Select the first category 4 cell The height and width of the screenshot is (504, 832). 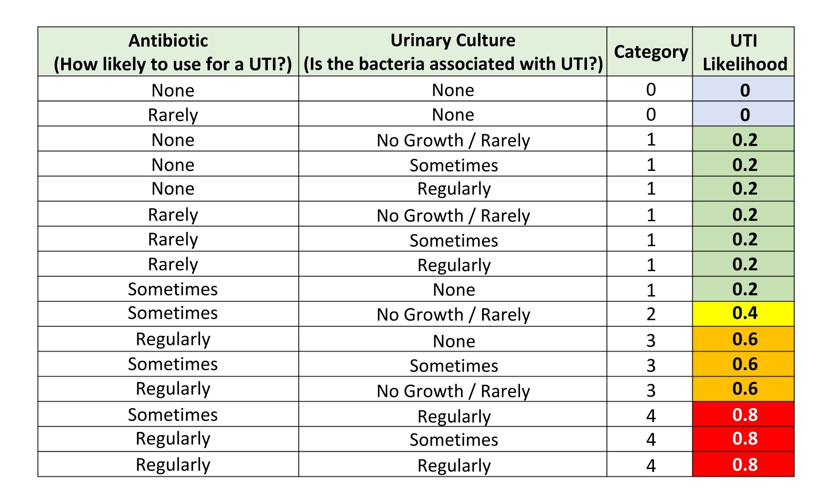point(650,414)
